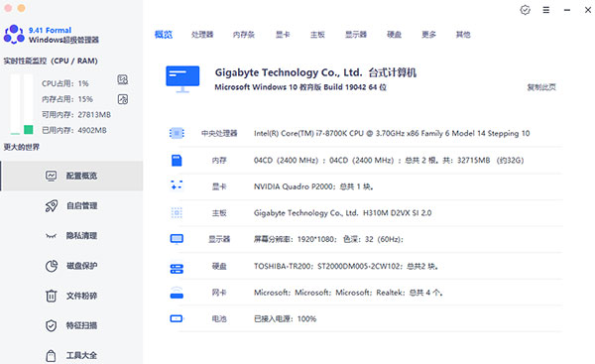This screenshot has width=595, height=364.
Task: Click the NVIDIA Quadro P2000 text
Action: [313, 186]
